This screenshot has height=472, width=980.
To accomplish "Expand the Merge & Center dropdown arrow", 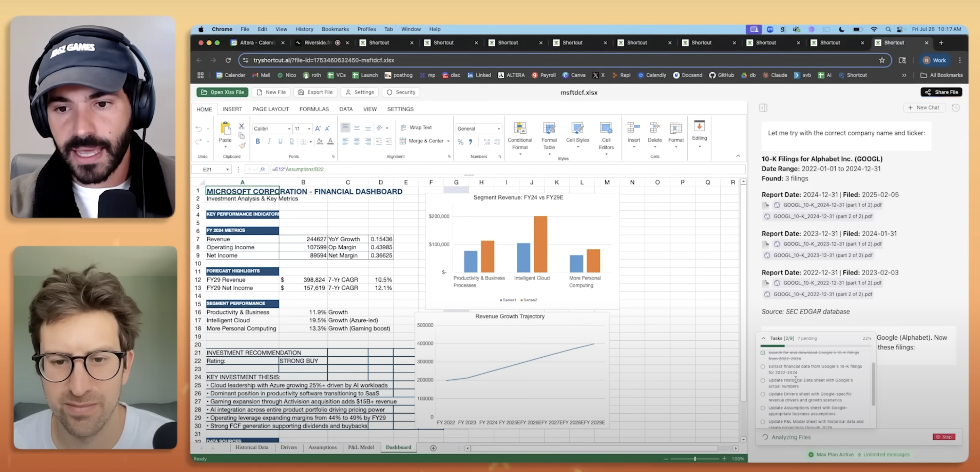I will [x=448, y=141].
